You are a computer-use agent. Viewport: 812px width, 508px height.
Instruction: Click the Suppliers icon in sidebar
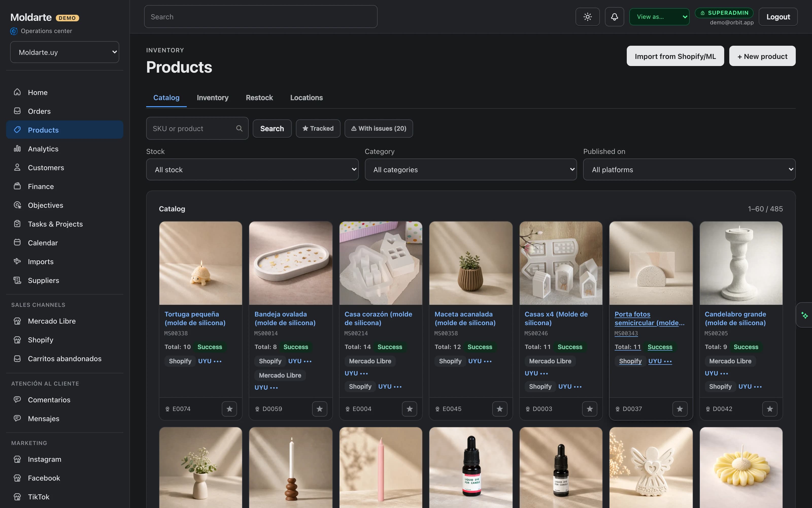[x=18, y=280]
